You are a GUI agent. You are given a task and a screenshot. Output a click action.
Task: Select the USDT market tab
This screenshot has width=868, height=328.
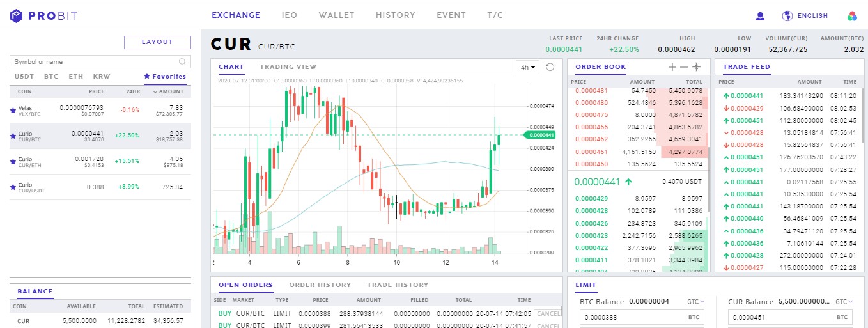point(24,76)
